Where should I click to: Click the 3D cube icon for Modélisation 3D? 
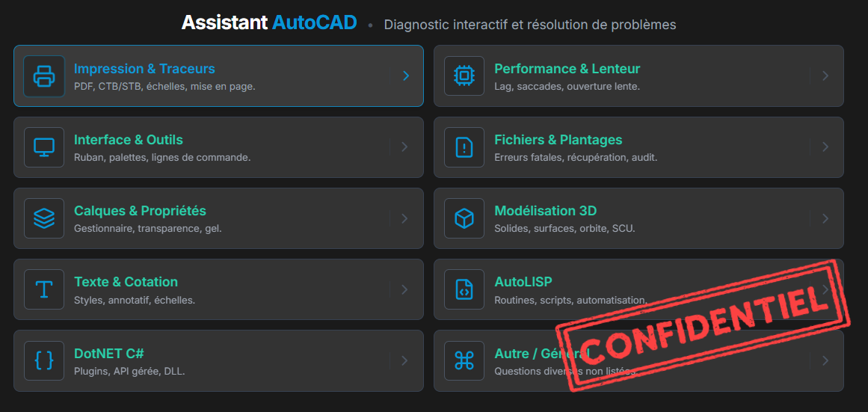[464, 218]
